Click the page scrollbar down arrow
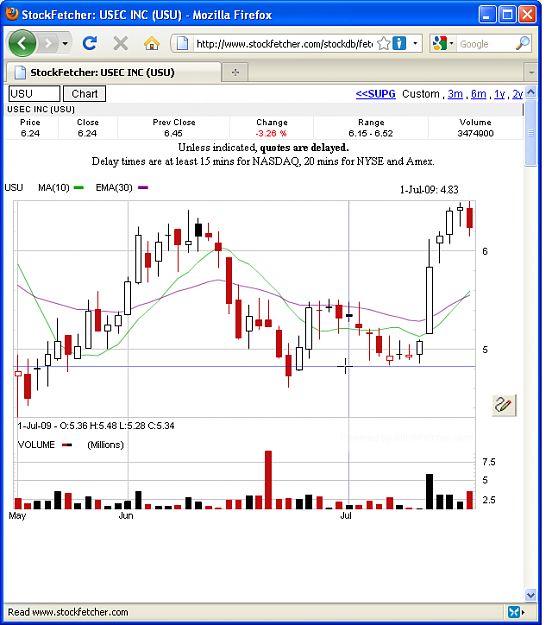Image resolution: width=552 pixels, height=625 pixels. coord(530,595)
